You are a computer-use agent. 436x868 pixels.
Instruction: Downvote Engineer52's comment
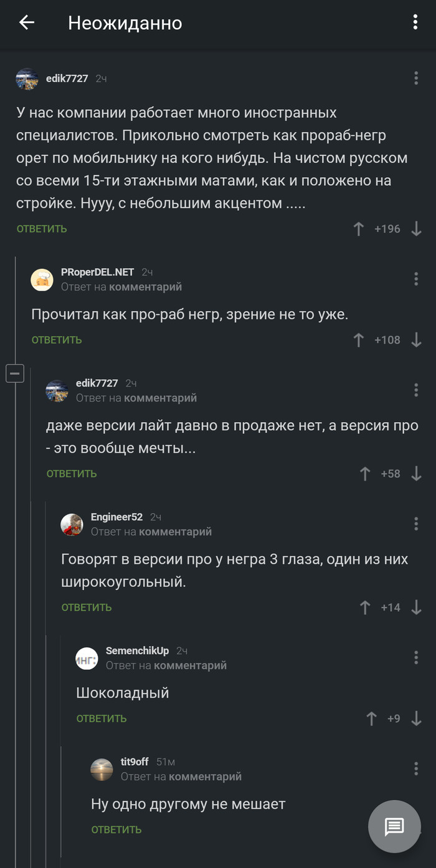(x=416, y=607)
